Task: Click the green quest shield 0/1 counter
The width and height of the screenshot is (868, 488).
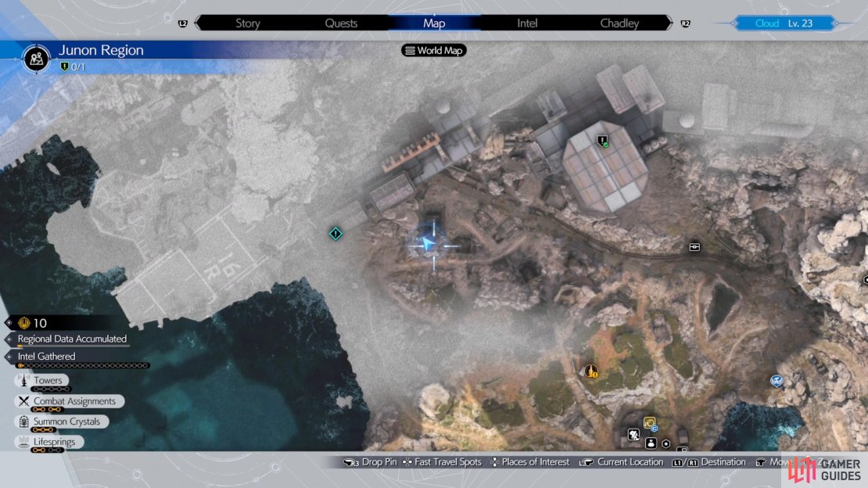Action: tap(73, 67)
